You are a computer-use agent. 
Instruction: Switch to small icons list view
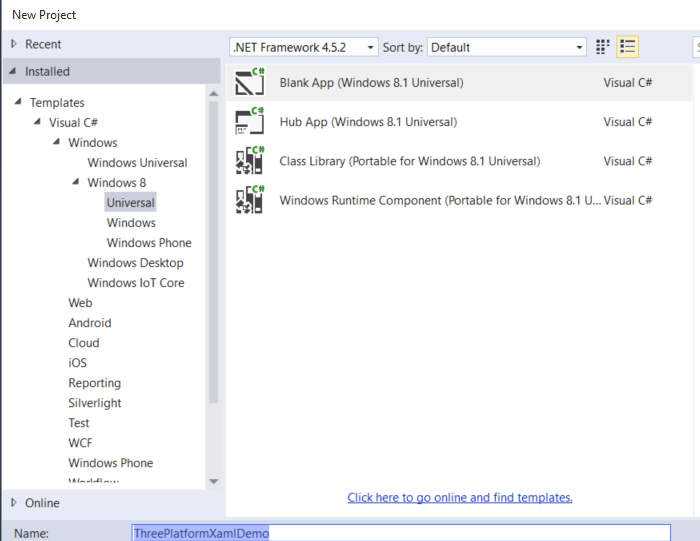pyautogui.click(x=628, y=47)
